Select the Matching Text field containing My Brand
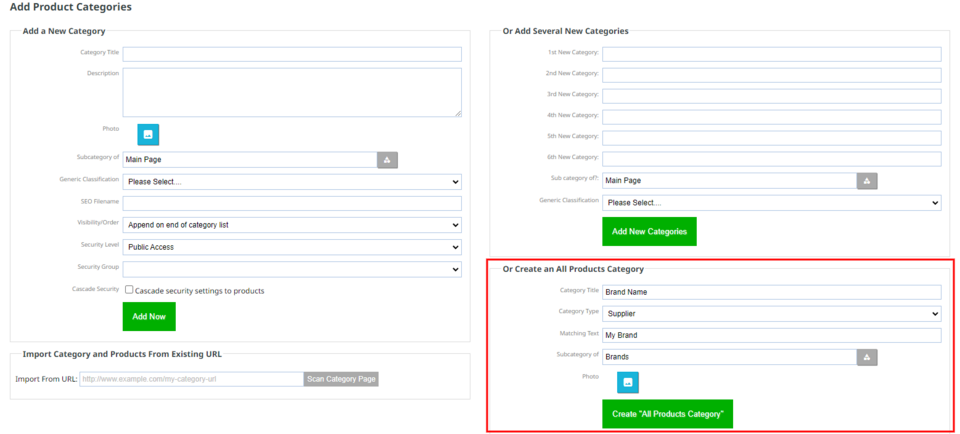Image resolution: width=960 pixels, height=434 pixels. (x=771, y=335)
